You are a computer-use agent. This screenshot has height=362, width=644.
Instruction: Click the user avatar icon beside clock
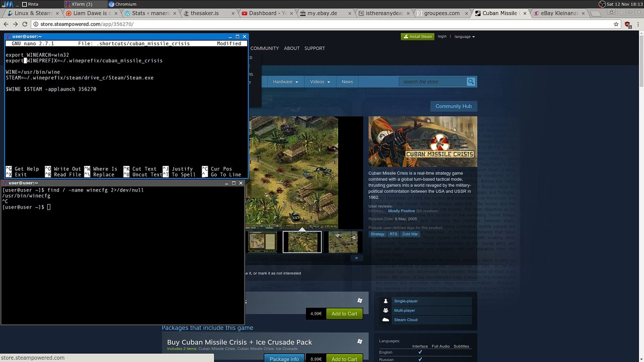(602, 4)
